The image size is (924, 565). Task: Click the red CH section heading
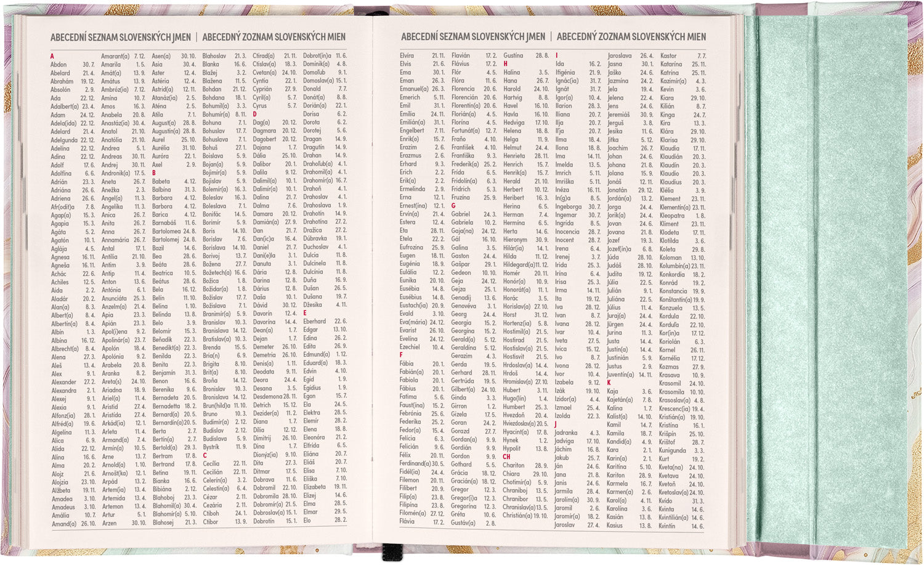pos(506,457)
